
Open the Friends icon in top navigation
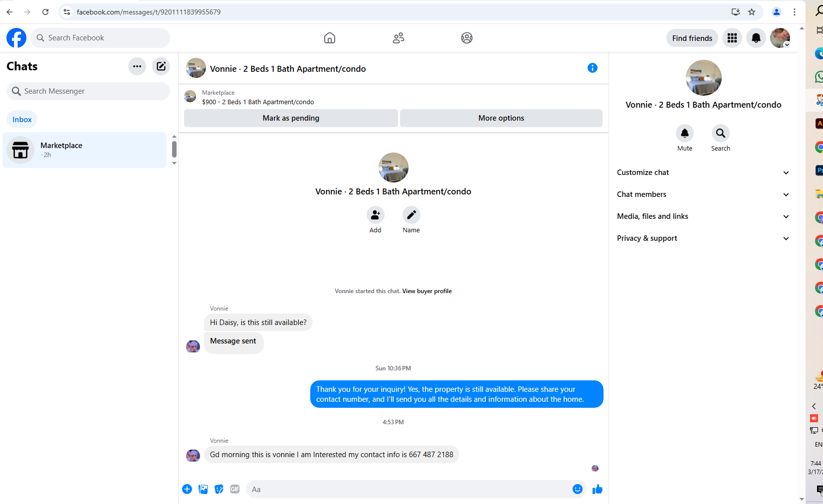[398, 38]
